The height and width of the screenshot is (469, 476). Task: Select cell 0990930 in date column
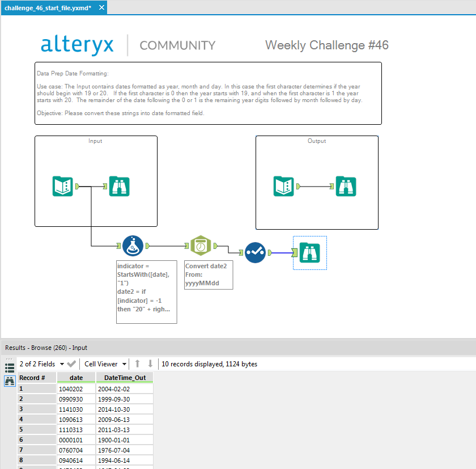pos(76,399)
